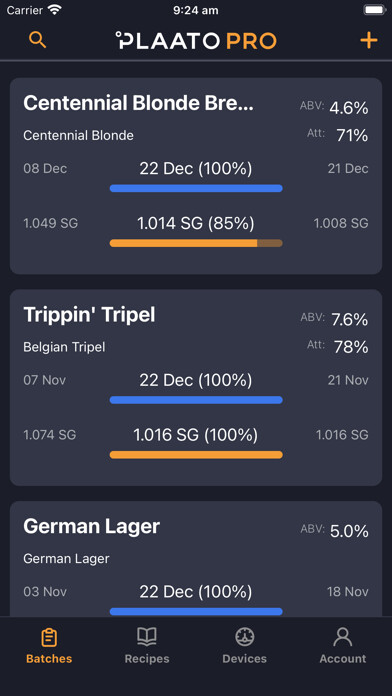Image resolution: width=392 pixels, height=696 pixels.
Task: Tap the battery status icon
Action: click(x=375, y=10)
